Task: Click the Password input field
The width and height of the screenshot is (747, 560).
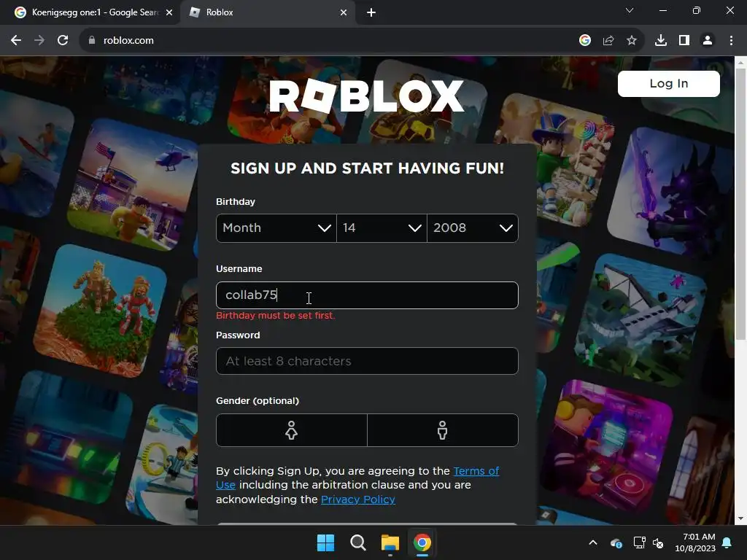Action: click(x=367, y=361)
